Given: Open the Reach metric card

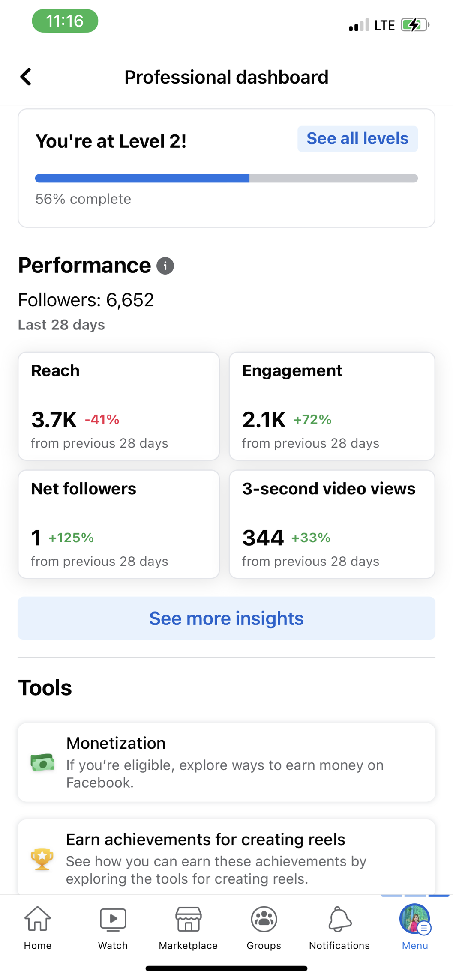Looking at the screenshot, I should pyautogui.click(x=119, y=406).
